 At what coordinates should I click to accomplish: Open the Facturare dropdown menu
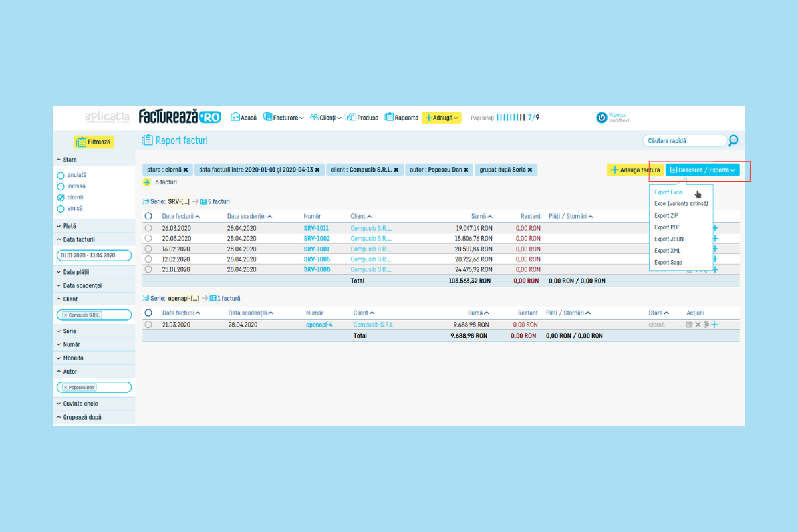tap(283, 118)
